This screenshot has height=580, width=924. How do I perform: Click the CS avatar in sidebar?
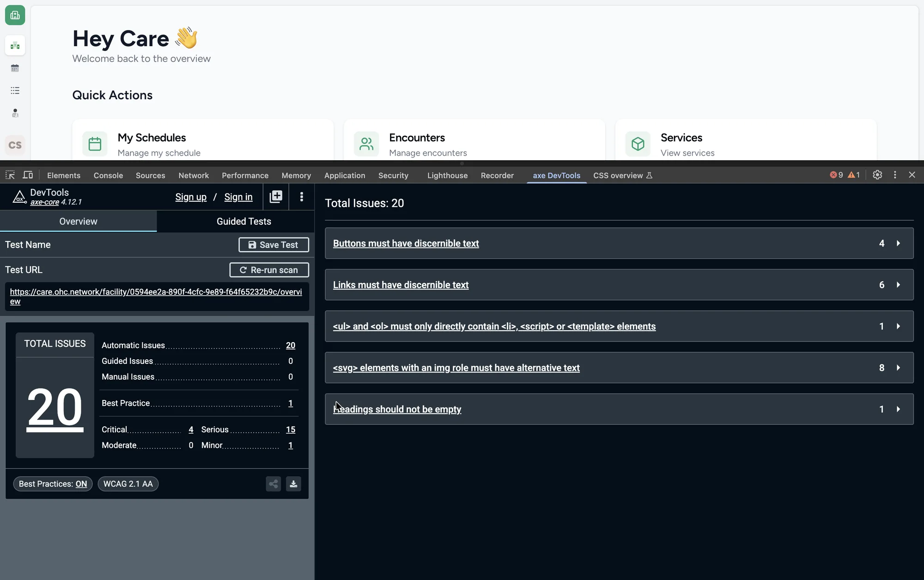tap(15, 145)
